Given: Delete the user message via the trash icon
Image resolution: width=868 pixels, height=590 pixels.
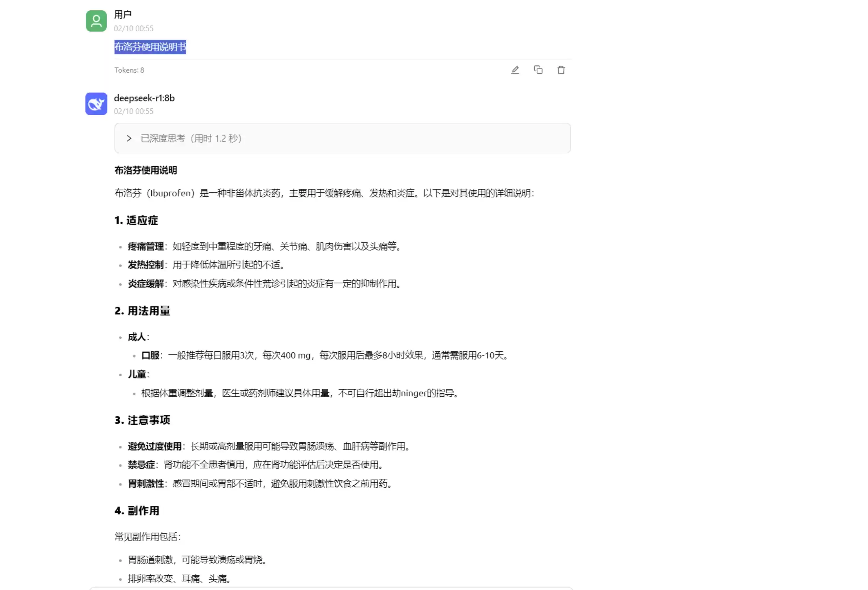Looking at the screenshot, I should (x=561, y=70).
